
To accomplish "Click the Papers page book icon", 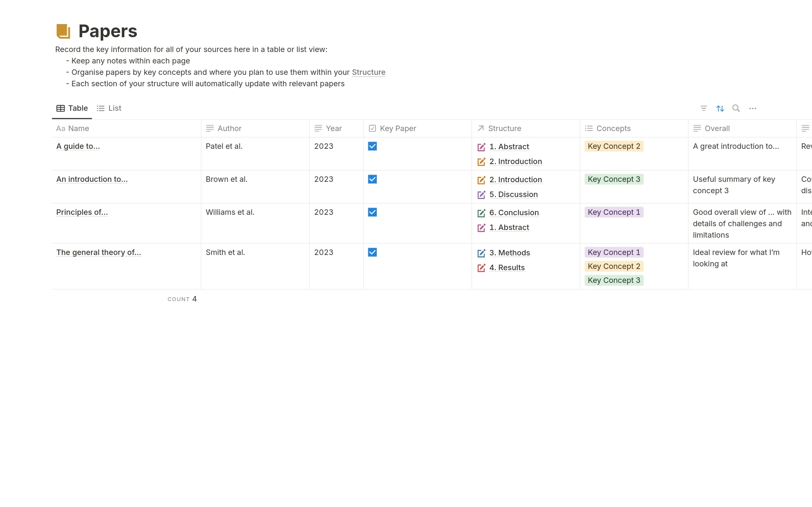I will coord(63,31).
